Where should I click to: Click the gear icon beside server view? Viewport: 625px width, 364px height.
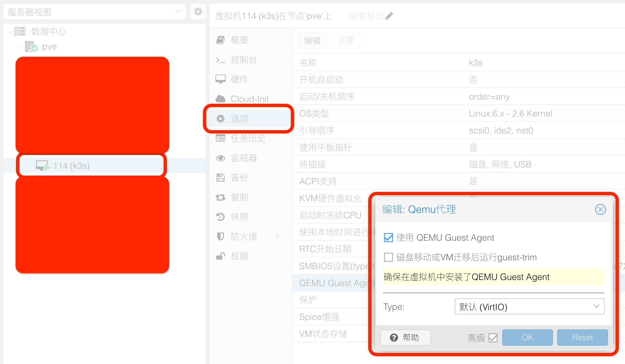coord(198,12)
